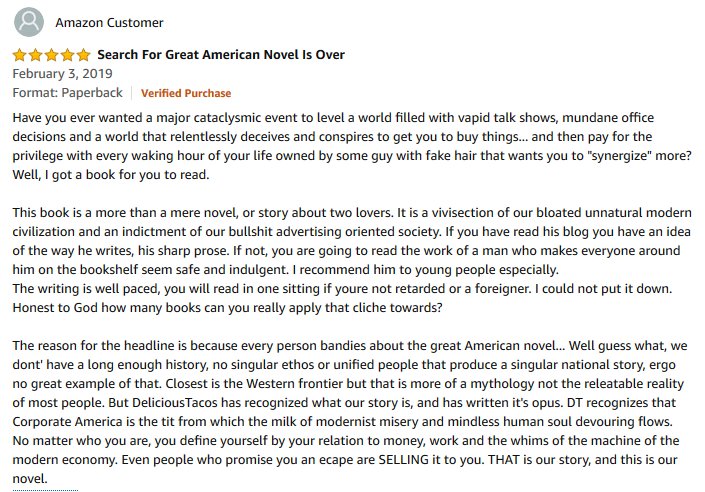705x492 pixels.
Task: Click the Format: Paperback text
Action: 67,93
